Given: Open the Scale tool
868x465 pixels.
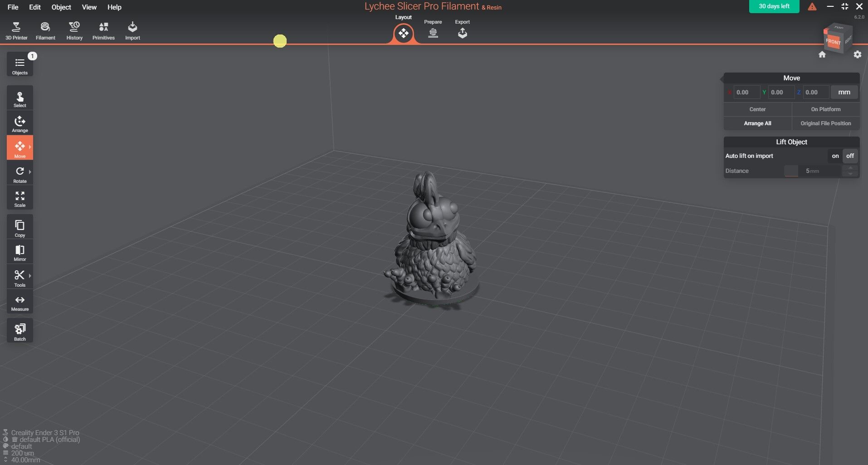Looking at the screenshot, I should [x=20, y=199].
